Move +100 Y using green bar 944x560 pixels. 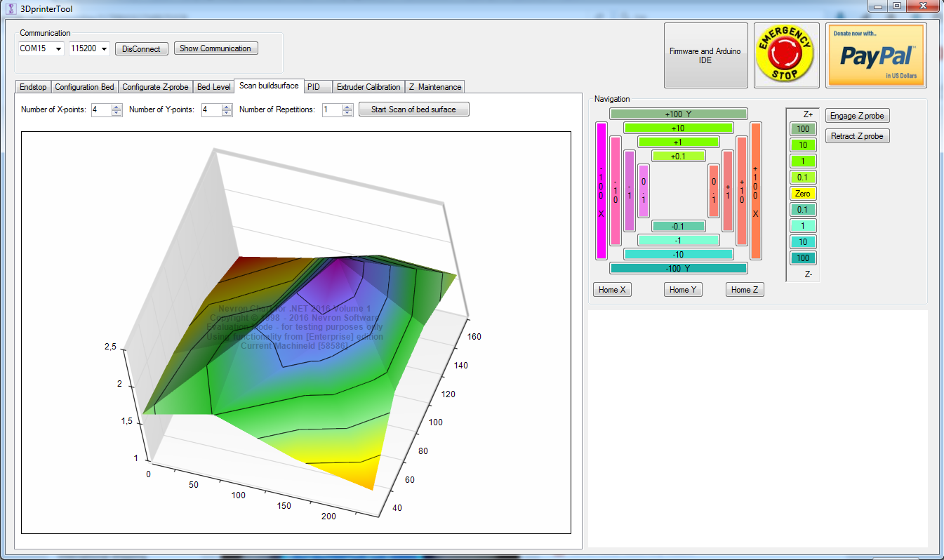tap(678, 114)
